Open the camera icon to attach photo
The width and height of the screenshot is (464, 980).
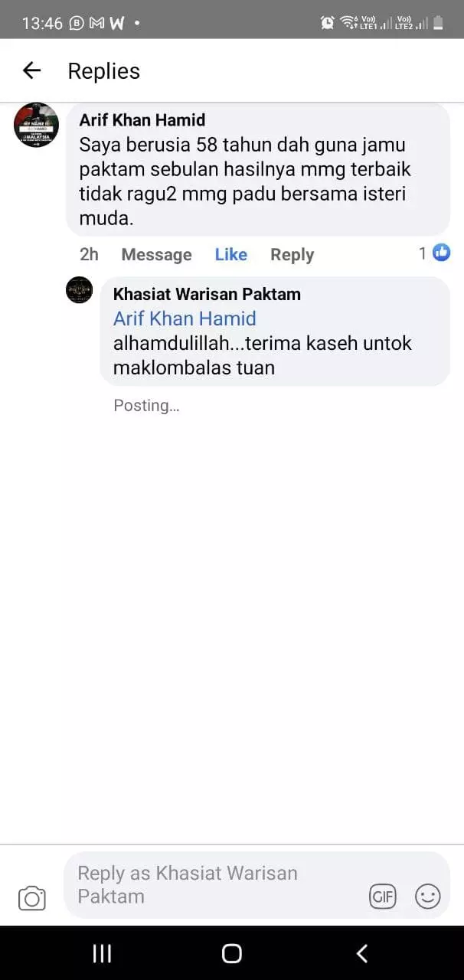coord(32,898)
